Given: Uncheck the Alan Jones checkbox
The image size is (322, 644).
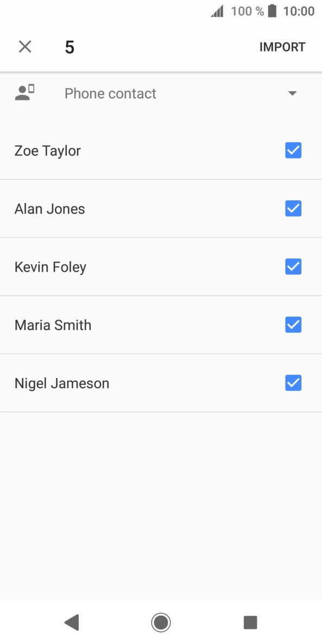Looking at the screenshot, I should 293,209.
